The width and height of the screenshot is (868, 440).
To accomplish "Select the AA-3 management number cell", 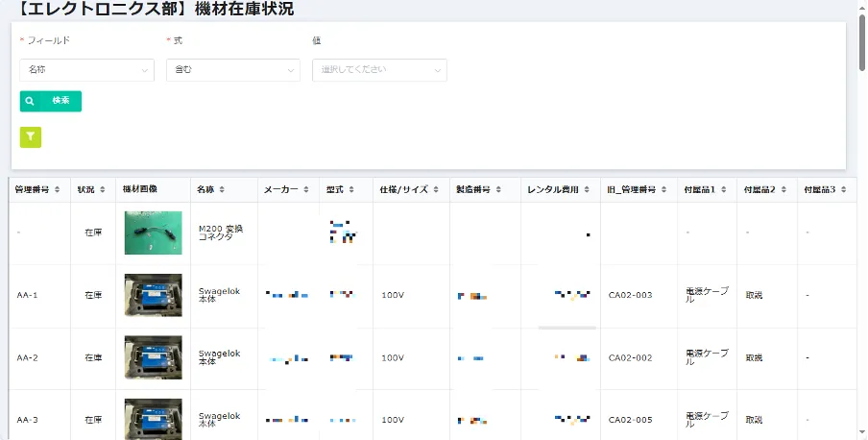I will 27,420.
